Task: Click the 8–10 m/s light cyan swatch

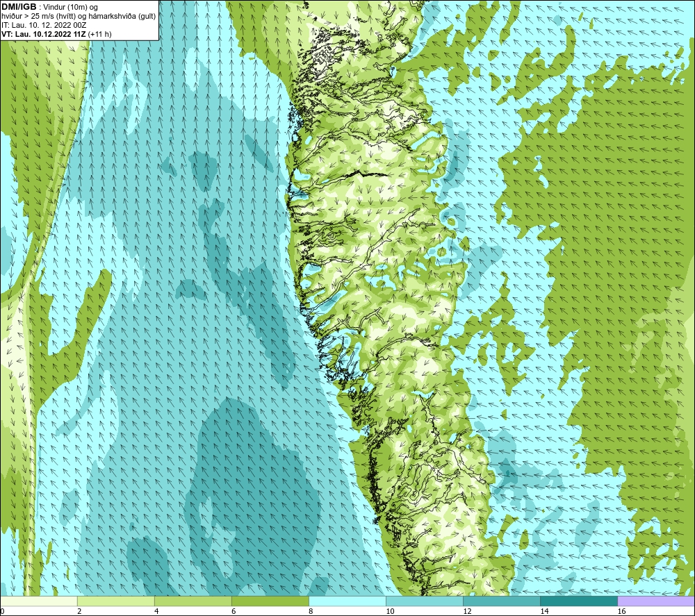Action: pos(347,601)
